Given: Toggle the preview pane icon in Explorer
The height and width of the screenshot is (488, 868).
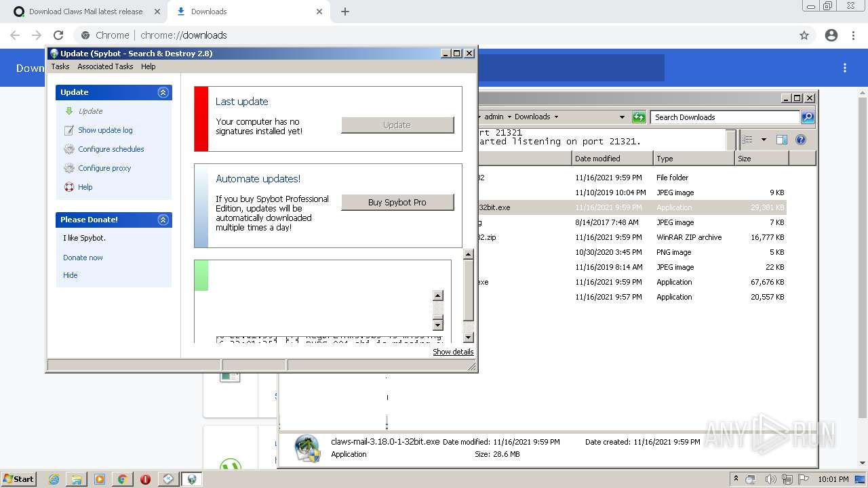Looking at the screenshot, I should (x=782, y=140).
